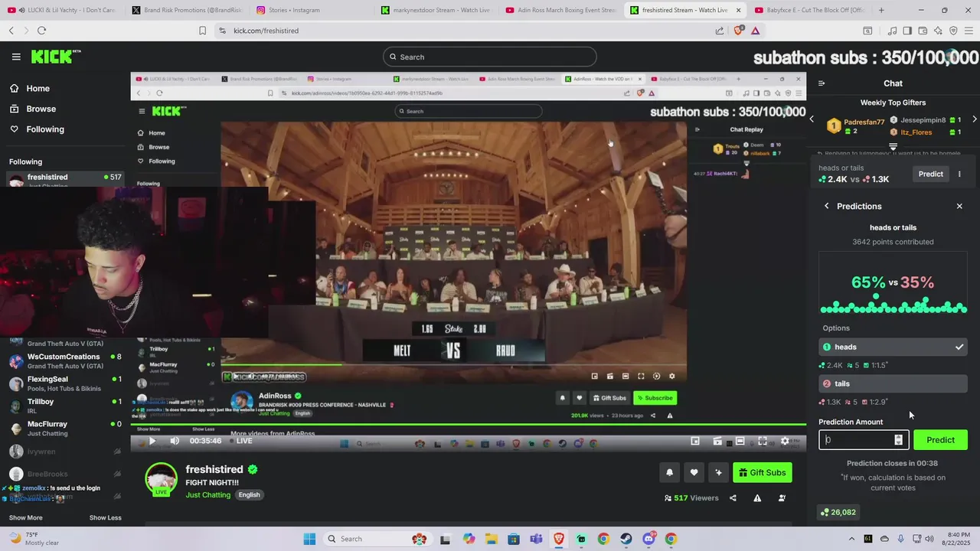The width and height of the screenshot is (980, 551).
Task: Click the user-check icon below Gift Subs
Action: 782,498
